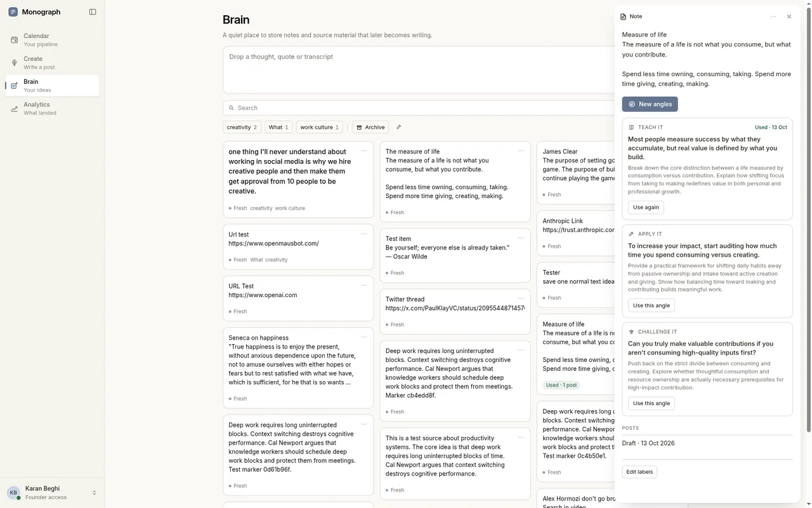812x508 pixels.
Task: Click the Used 1 post badge
Action: 561,385
